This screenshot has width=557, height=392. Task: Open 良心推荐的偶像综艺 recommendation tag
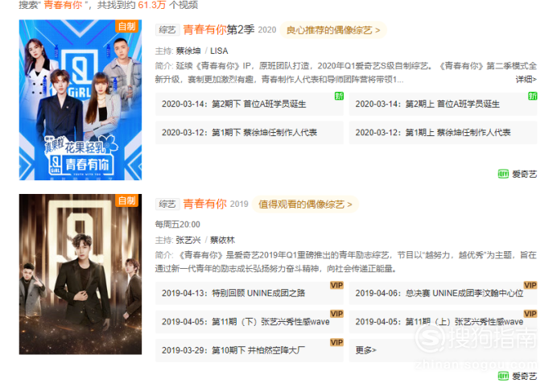[x=333, y=31]
